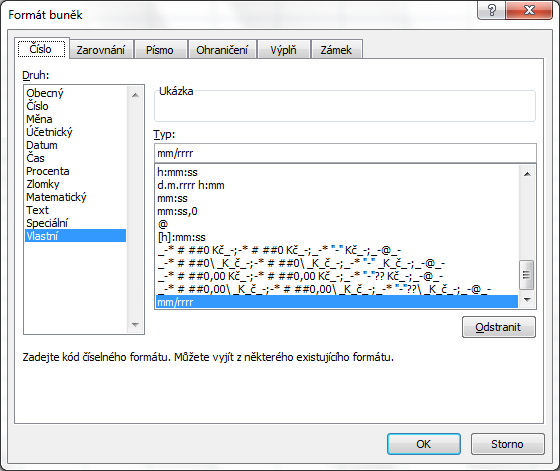This screenshot has height=471, width=560.
Task: Click the Typ format code field
Action: click(x=345, y=154)
